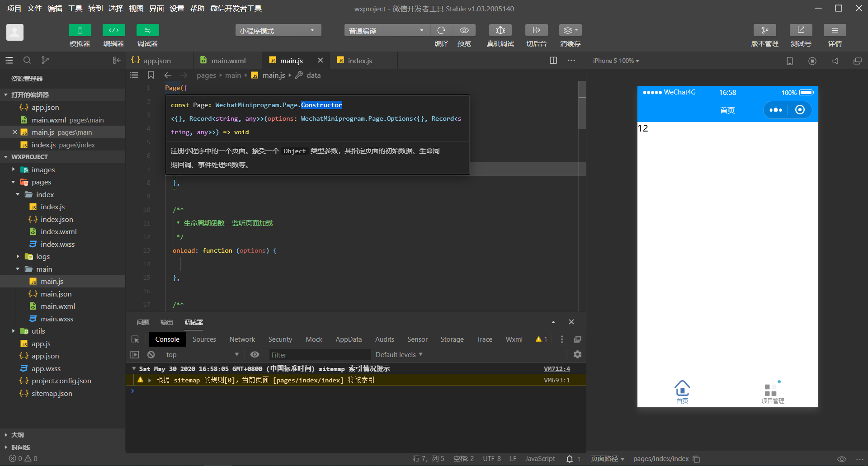Screen dimensions: 868x466
Task: Open 真机调试 remote debug icon
Action: click(x=500, y=30)
